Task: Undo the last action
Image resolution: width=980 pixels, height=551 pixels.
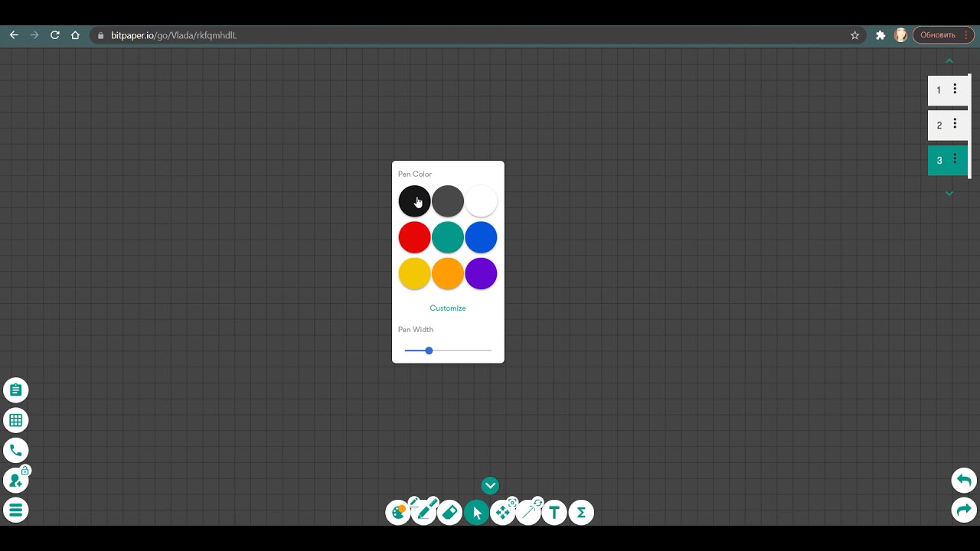Action: pos(964,481)
